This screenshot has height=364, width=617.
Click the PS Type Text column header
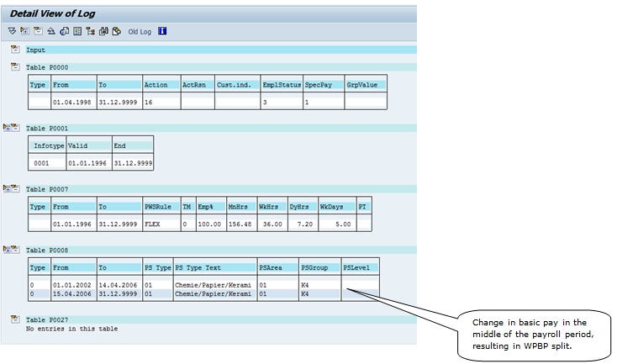pyautogui.click(x=214, y=267)
